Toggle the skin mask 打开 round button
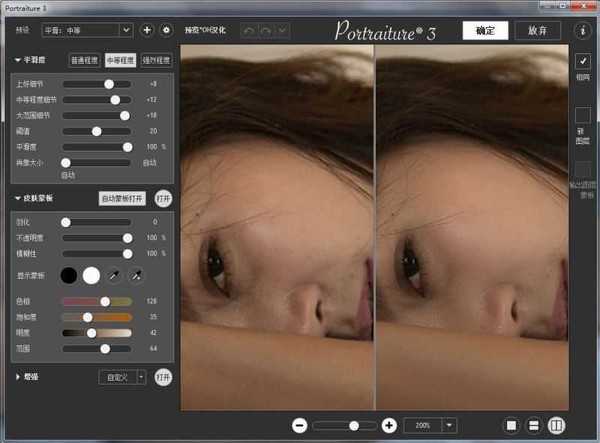Screen dimensions: 600x443 (163, 198)
